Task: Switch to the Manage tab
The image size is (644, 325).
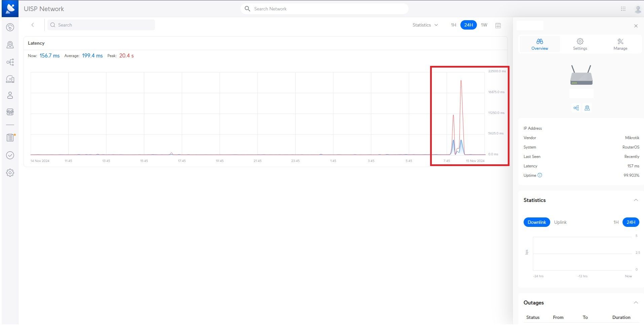Action: click(620, 44)
